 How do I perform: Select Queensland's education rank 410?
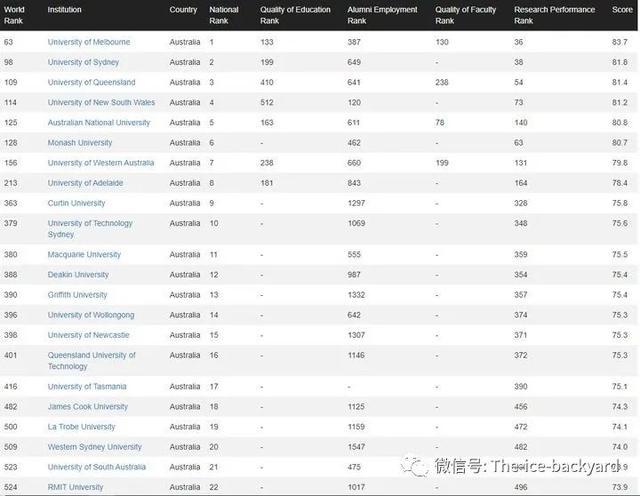(267, 82)
